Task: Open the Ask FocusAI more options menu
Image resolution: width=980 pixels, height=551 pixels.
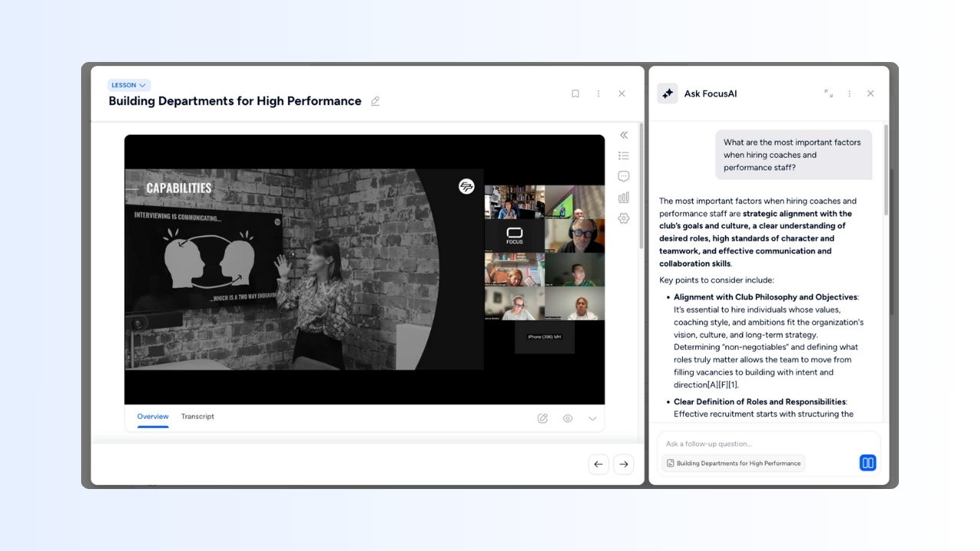Action: 849,93
